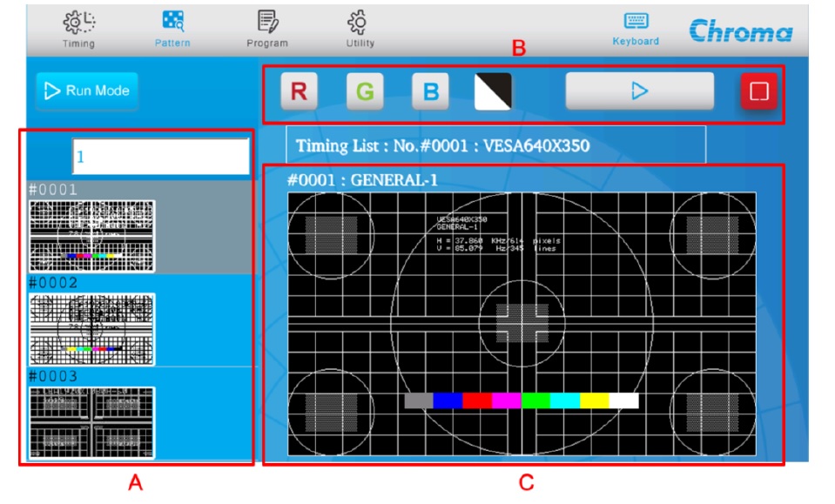Screen dimensions: 835x504
Task: Click the magenta bar in pattern preview
Action: click(x=506, y=400)
